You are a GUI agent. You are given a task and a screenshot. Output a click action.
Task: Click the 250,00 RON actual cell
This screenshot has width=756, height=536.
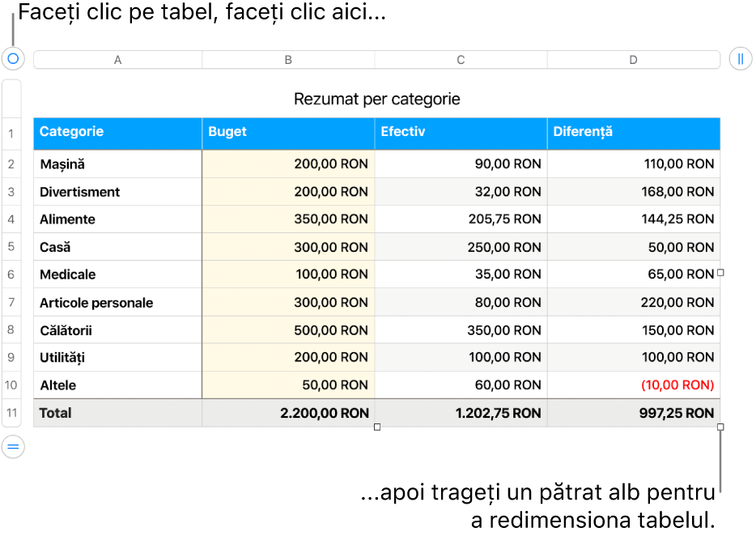click(461, 247)
